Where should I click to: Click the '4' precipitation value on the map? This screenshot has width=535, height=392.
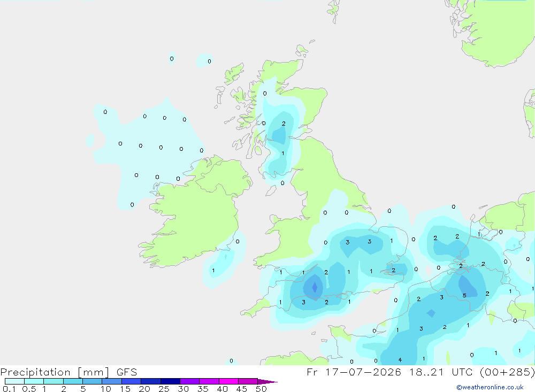[400, 359]
